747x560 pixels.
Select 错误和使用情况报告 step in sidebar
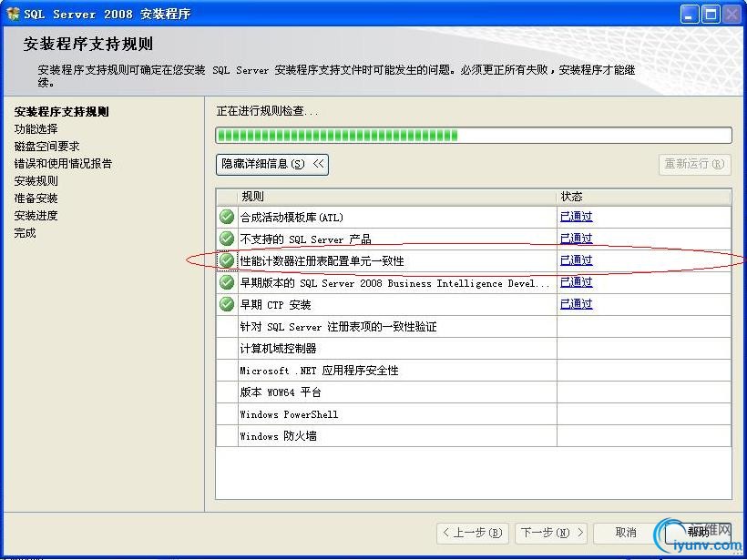63,163
